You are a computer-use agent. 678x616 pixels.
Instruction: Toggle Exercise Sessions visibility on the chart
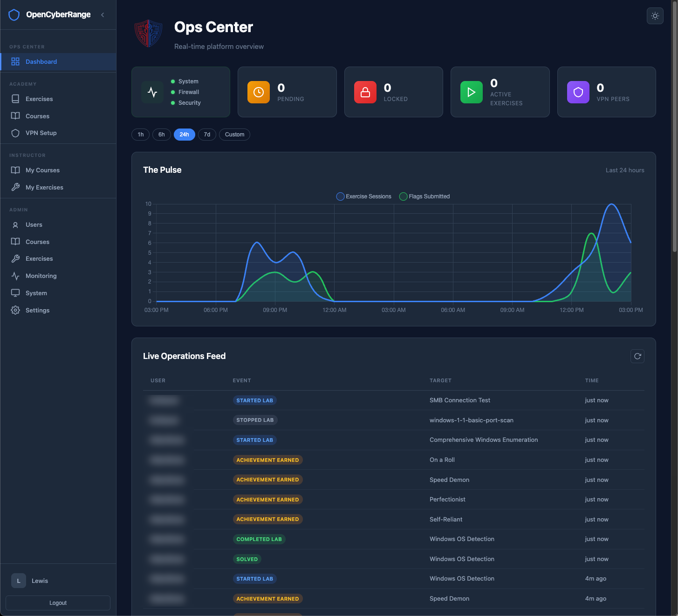coord(363,196)
